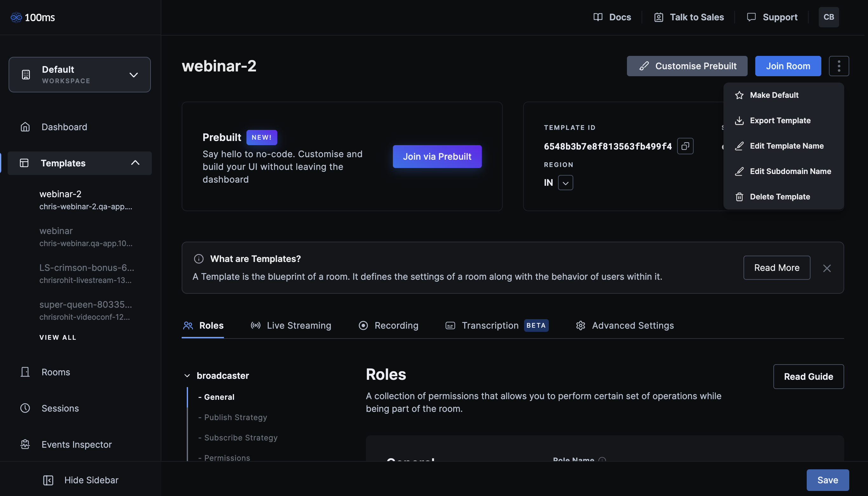The height and width of the screenshot is (496, 868).
Task: Click the VIEW ALL templates link
Action: tap(57, 337)
